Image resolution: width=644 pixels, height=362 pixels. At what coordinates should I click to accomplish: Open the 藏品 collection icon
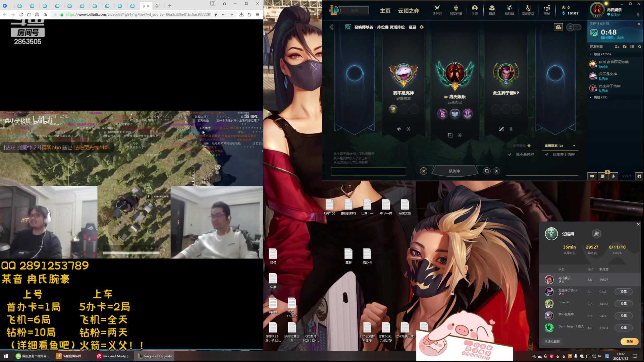[492, 10]
